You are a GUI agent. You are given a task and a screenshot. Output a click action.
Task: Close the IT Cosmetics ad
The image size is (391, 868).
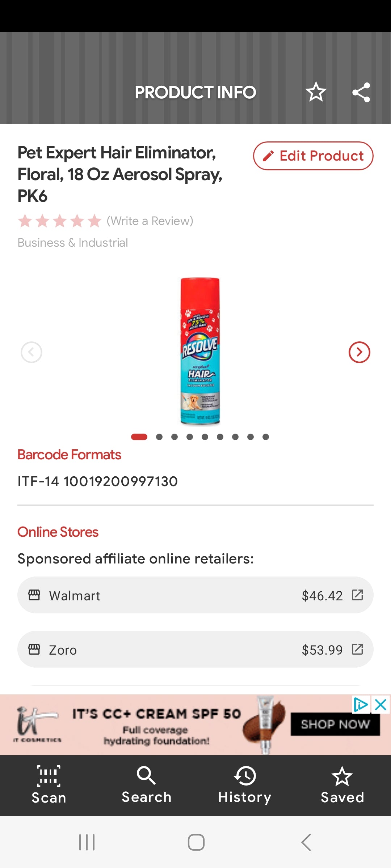coord(381,705)
